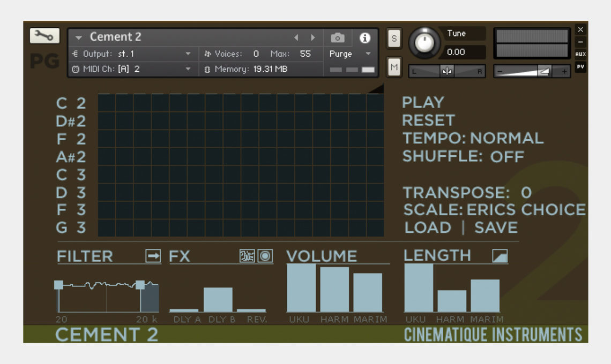Screen dimensions: 611x364
Task: Take a snapshot using the camera icon
Action: [x=338, y=37]
